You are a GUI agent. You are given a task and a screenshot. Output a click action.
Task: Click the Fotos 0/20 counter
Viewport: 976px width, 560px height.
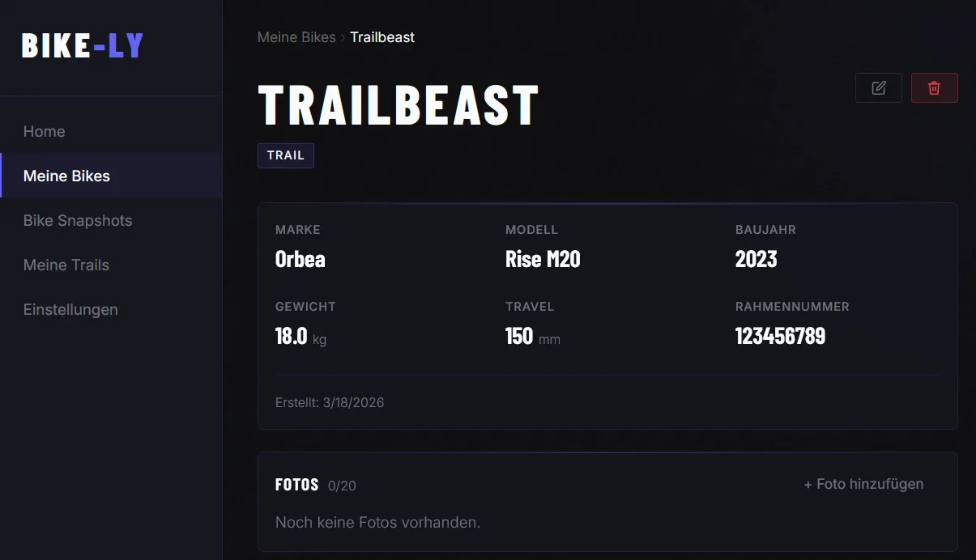click(x=342, y=486)
